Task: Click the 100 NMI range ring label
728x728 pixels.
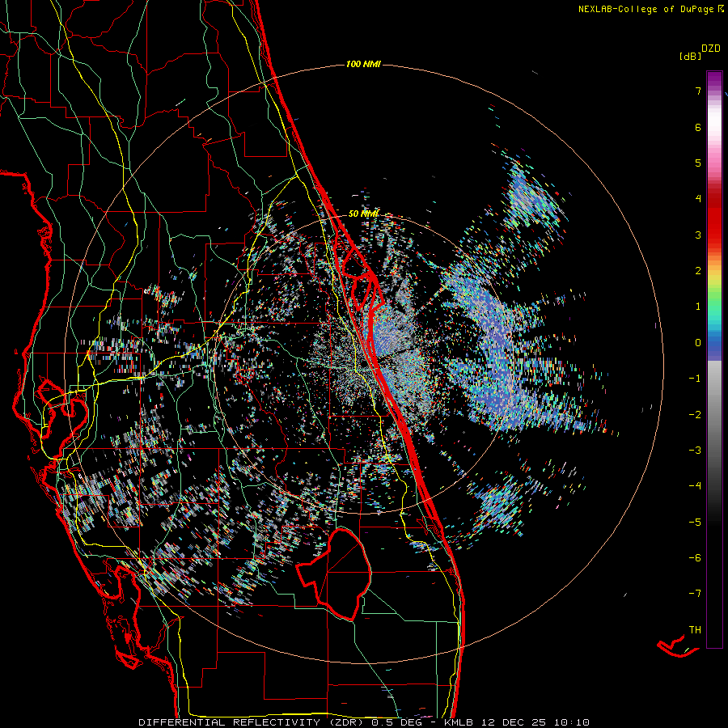Action: coord(363,64)
